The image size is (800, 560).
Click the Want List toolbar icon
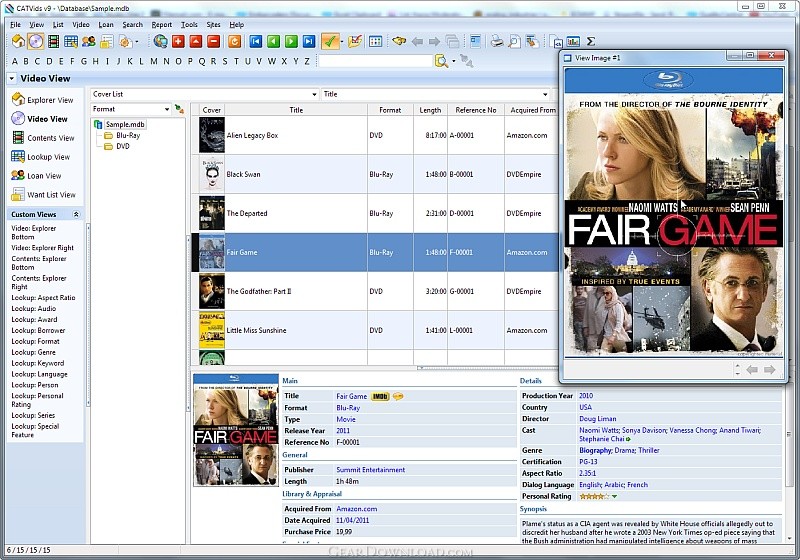[106, 41]
